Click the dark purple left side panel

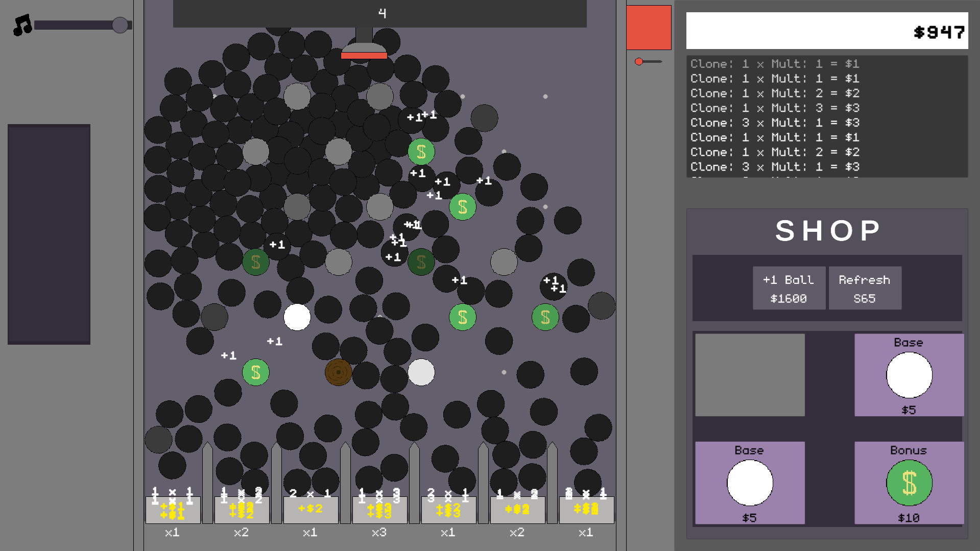49,234
